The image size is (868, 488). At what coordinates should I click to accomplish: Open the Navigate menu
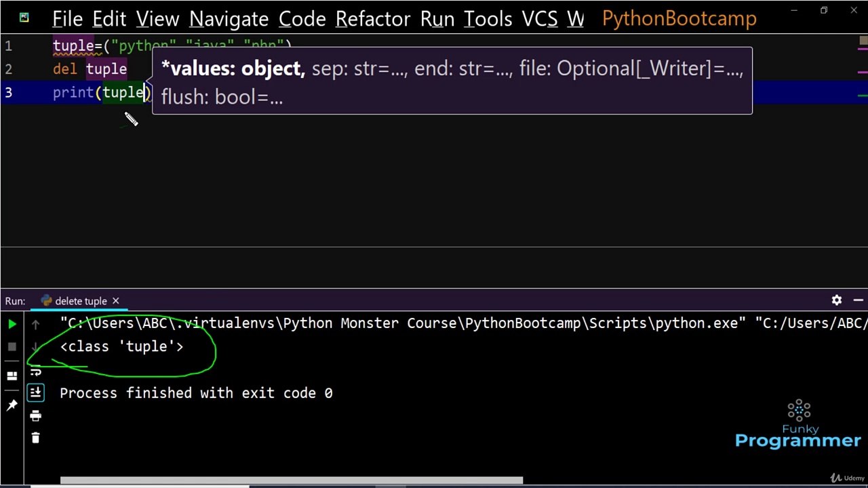[x=229, y=19]
